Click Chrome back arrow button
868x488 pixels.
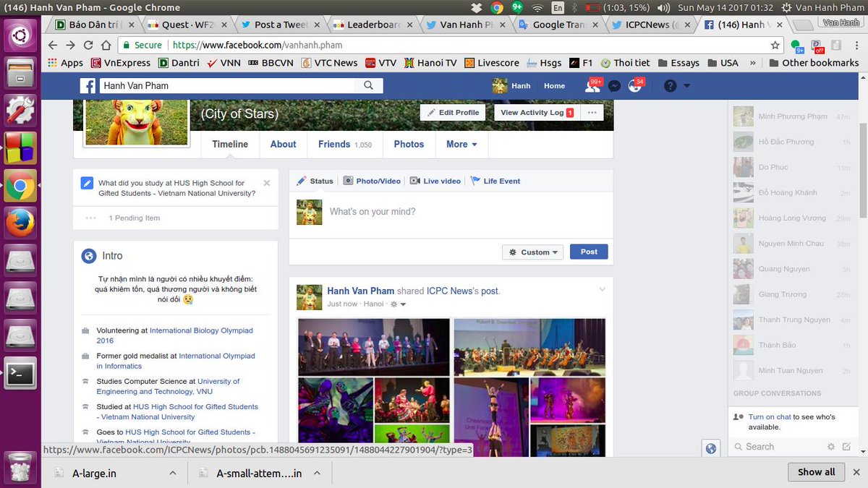coord(52,45)
